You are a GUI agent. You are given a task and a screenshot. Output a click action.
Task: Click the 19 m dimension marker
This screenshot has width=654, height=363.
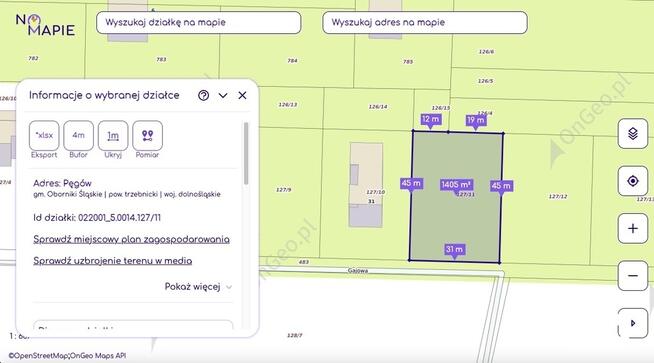[x=476, y=121]
